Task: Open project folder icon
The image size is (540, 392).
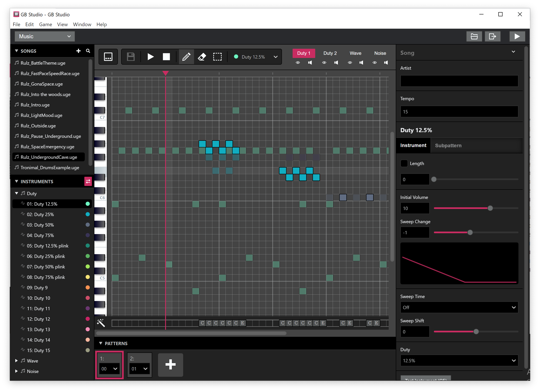Action: [474, 36]
